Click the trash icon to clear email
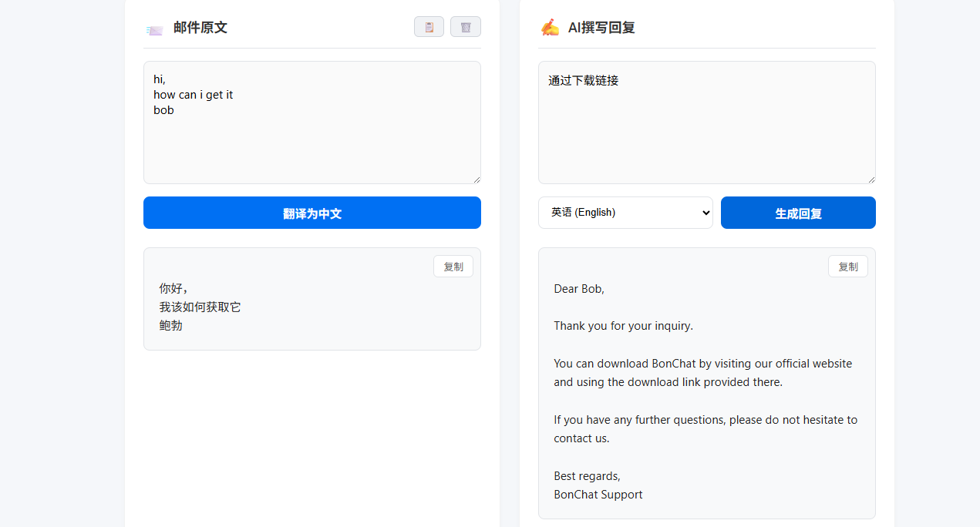 click(465, 27)
